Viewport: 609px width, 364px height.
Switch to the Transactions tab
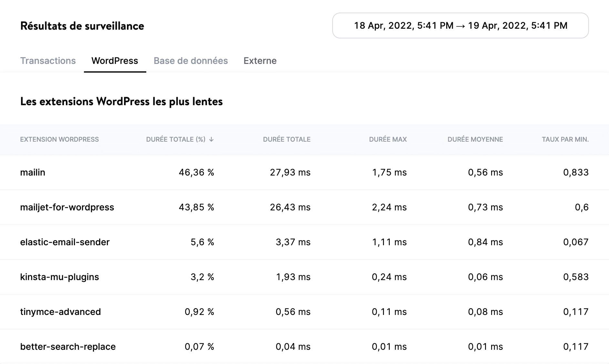pyautogui.click(x=48, y=61)
